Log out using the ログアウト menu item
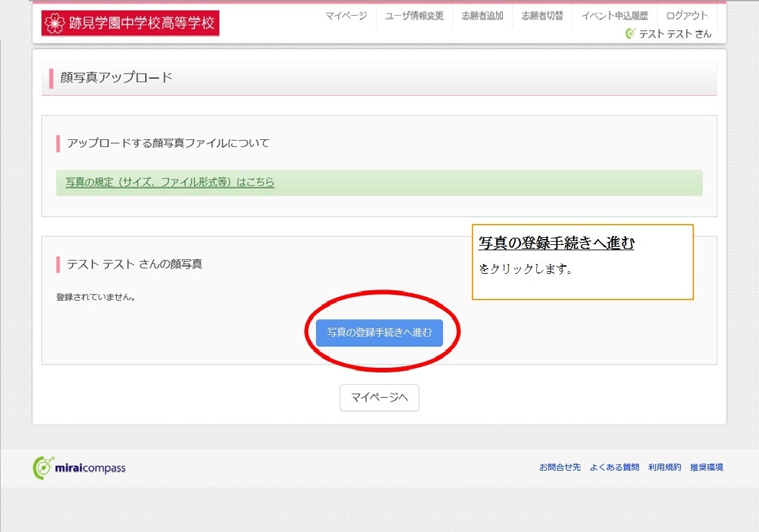Screen dimensions: 759x532 (x=687, y=16)
